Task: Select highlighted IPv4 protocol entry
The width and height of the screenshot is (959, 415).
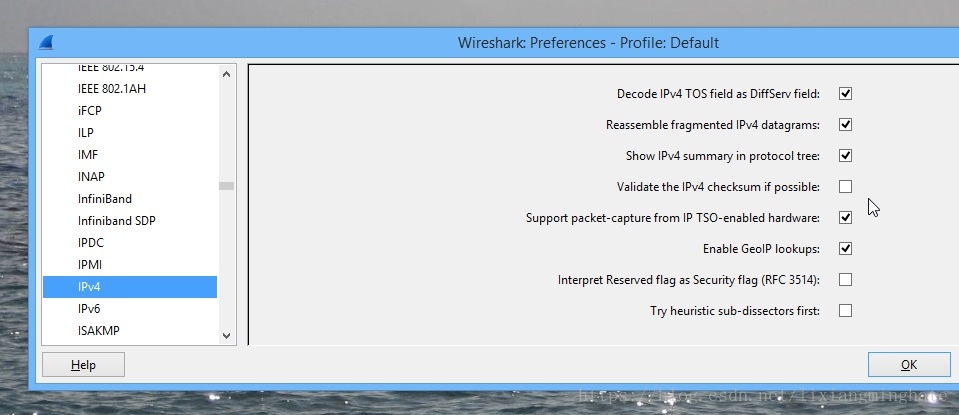Action: 130,287
